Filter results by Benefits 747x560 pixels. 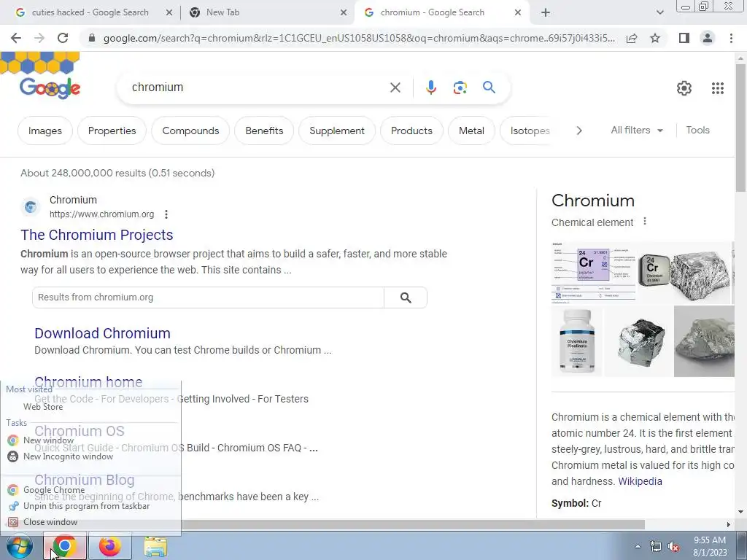[x=264, y=131]
